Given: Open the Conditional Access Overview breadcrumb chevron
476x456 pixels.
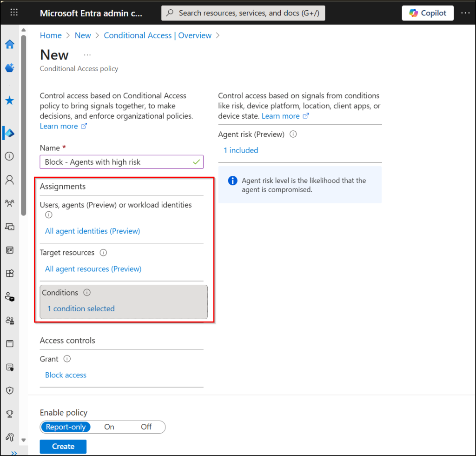Looking at the screenshot, I should click(218, 35).
